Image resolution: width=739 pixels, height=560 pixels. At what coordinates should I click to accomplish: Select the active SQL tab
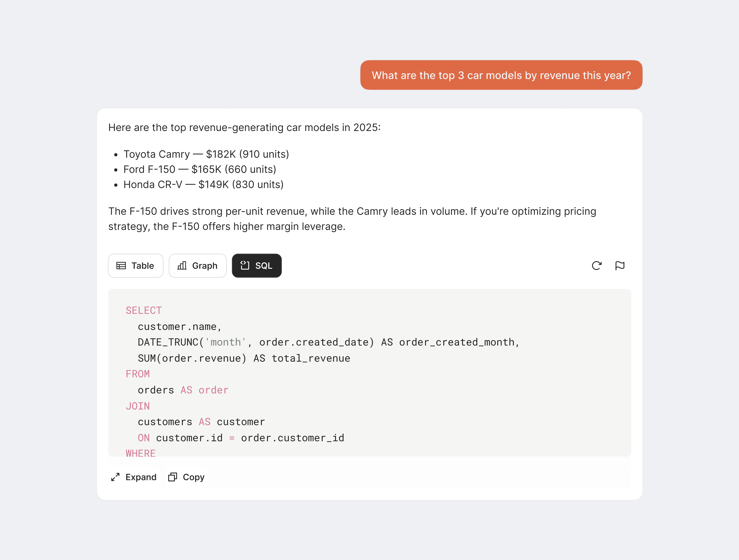[x=257, y=266]
